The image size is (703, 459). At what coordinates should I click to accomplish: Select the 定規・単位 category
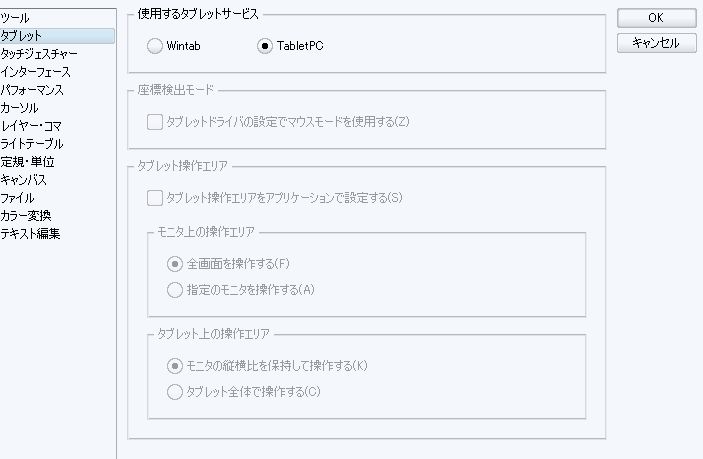[27, 162]
